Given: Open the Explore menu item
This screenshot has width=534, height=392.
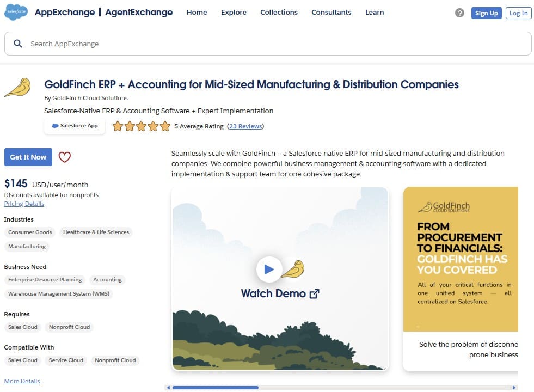Looking at the screenshot, I should (x=234, y=13).
